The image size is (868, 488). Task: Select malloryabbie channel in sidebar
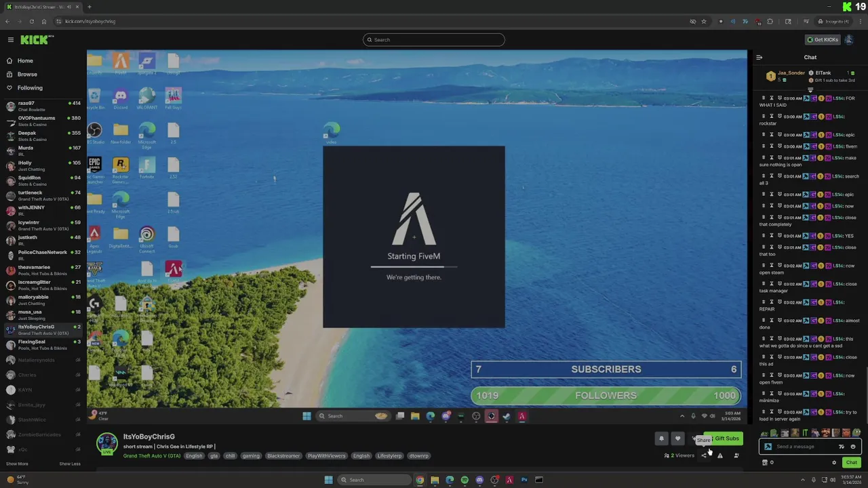[42, 300]
